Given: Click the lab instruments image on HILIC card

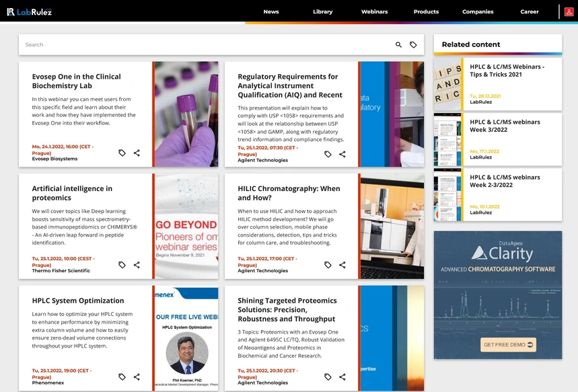Looking at the screenshot, I should 392,226.
